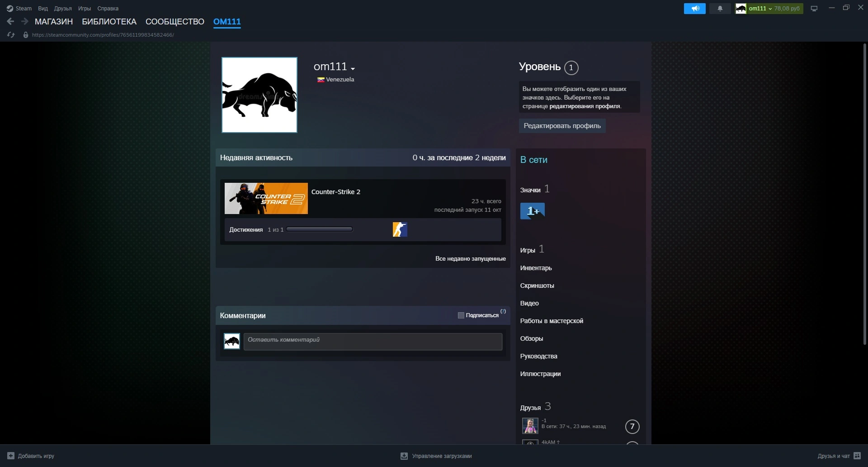Click the Добавить игру label
The image size is (868, 467).
coord(36,456)
